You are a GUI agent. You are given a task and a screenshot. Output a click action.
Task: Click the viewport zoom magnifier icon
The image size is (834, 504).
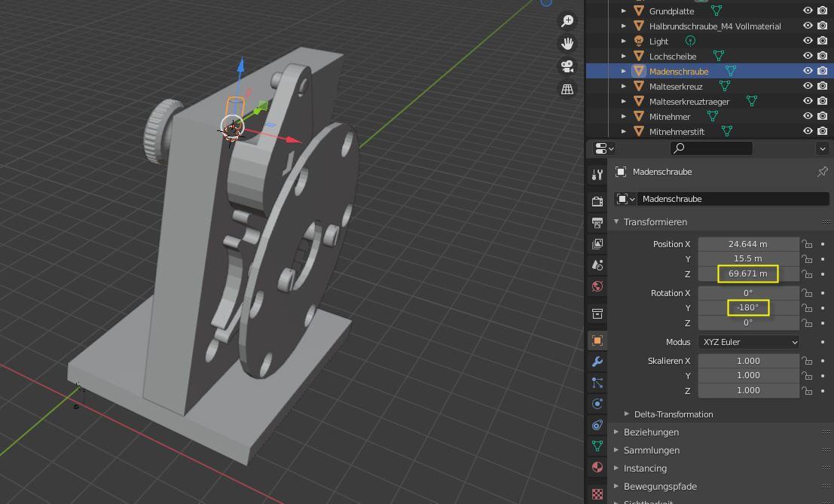[x=567, y=21]
